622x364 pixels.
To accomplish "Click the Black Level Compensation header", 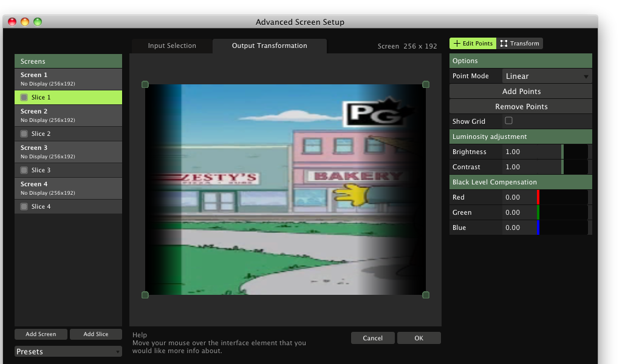I will [x=521, y=182].
